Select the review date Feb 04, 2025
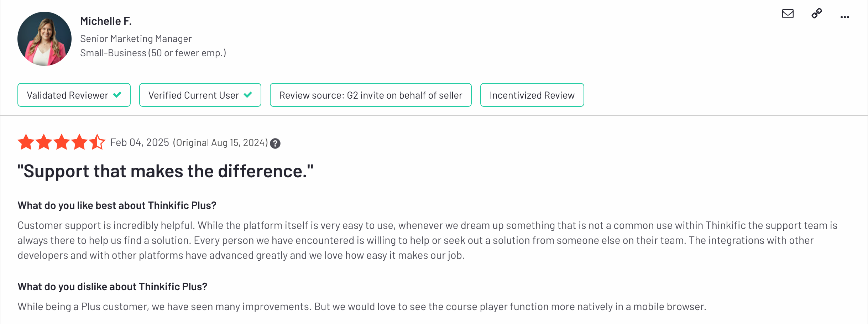This screenshot has height=324, width=868. pyautogui.click(x=139, y=142)
